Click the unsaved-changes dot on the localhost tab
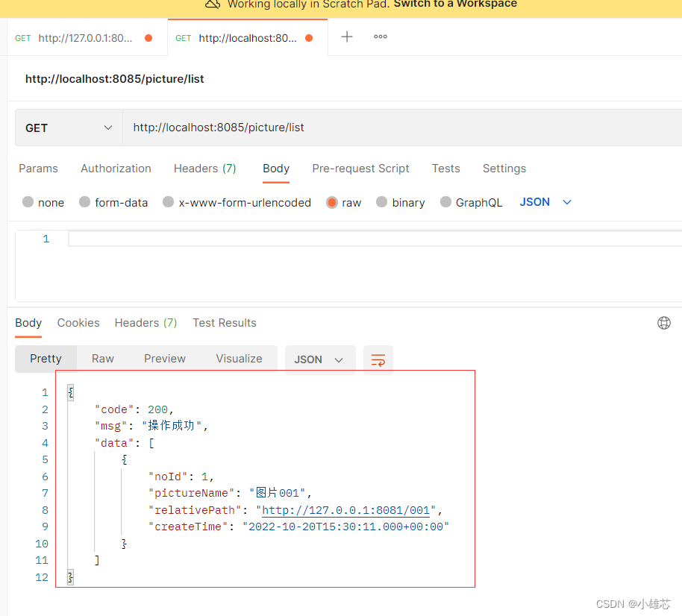 (x=309, y=36)
